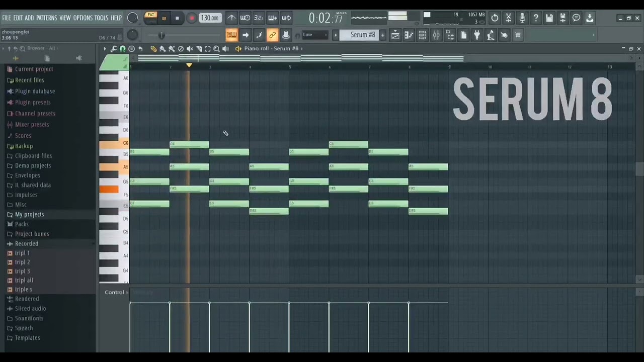Select the piano roll mute tool
The image size is (644, 362).
click(190, 49)
